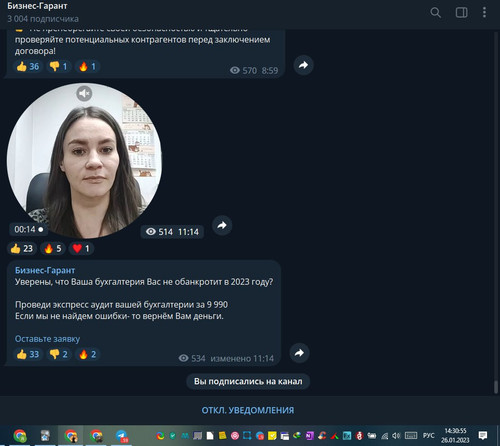The width and height of the screenshot is (500, 446).
Task: Toggle fire reaction with count 2
Action: point(87,354)
